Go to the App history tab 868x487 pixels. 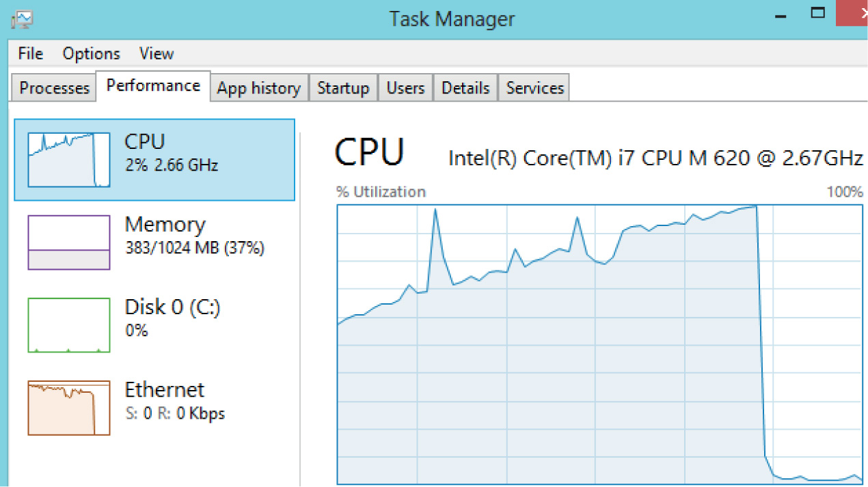pyautogui.click(x=259, y=88)
